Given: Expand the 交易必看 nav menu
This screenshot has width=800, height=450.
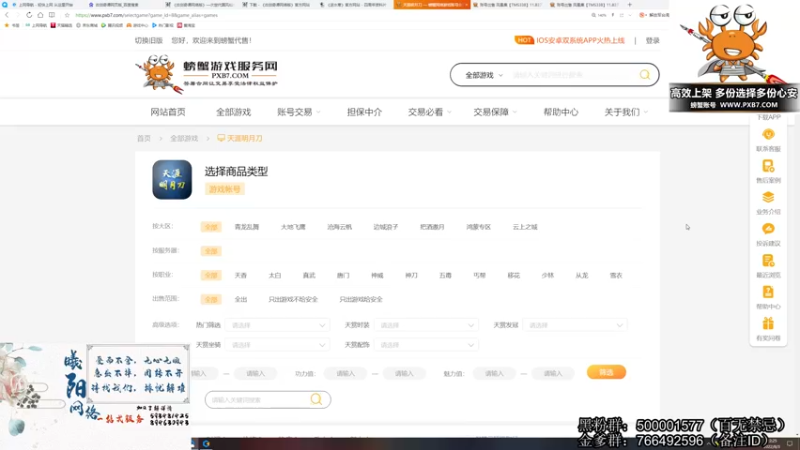Looking at the screenshot, I should (430, 112).
